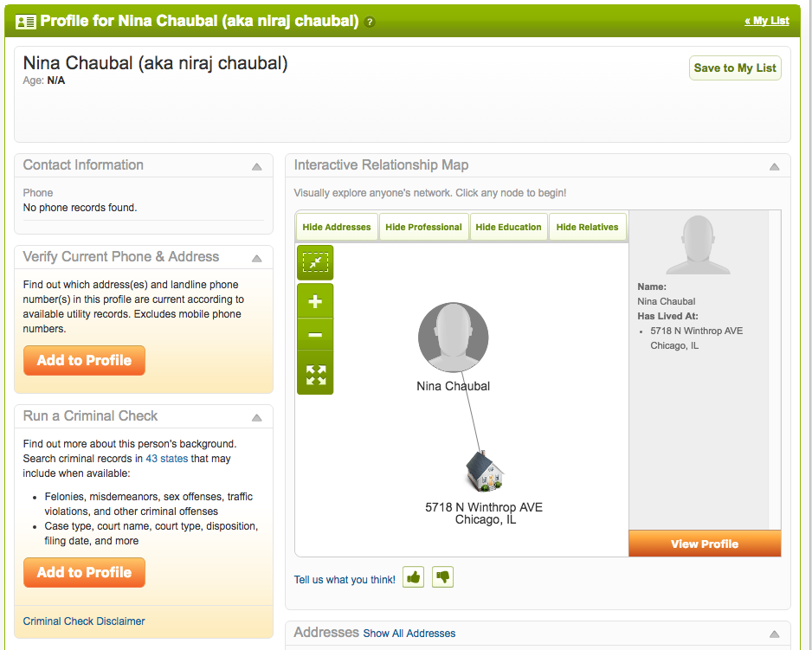This screenshot has width=812, height=650.
Task: Give thumbs up feedback
Action: [413, 577]
